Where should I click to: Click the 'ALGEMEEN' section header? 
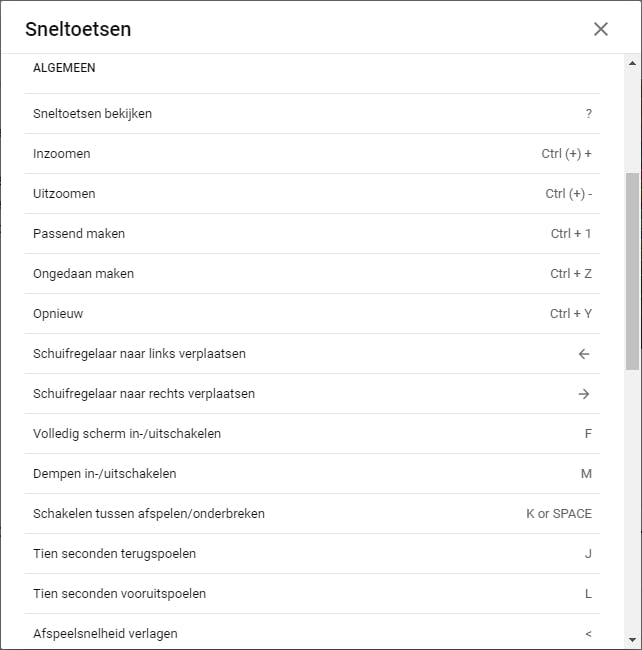pyautogui.click(x=64, y=69)
